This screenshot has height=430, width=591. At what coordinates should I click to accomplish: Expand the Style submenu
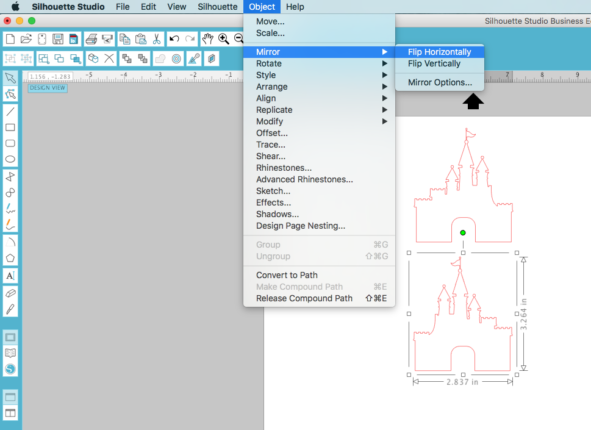319,75
